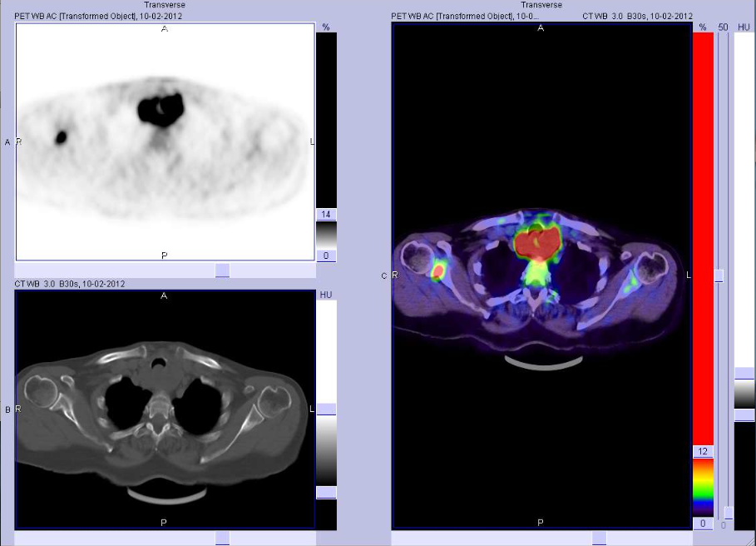Click the fused panel HU grayscale gradient
The image size is (756, 546).
click(x=744, y=394)
